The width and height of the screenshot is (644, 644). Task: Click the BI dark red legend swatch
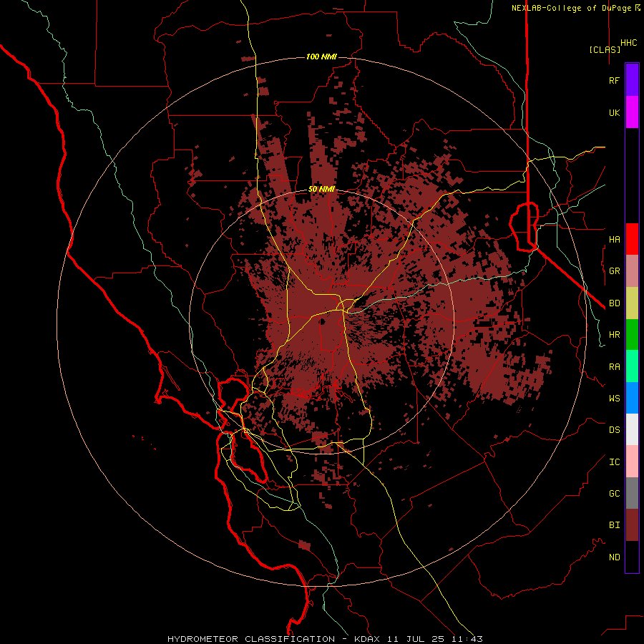click(x=632, y=525)
